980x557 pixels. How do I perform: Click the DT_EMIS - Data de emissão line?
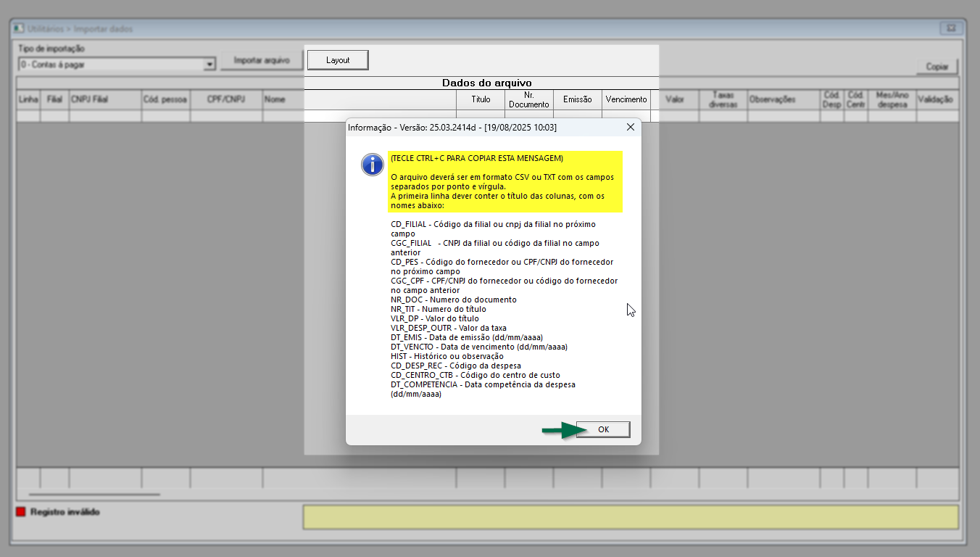pos(467,337)
